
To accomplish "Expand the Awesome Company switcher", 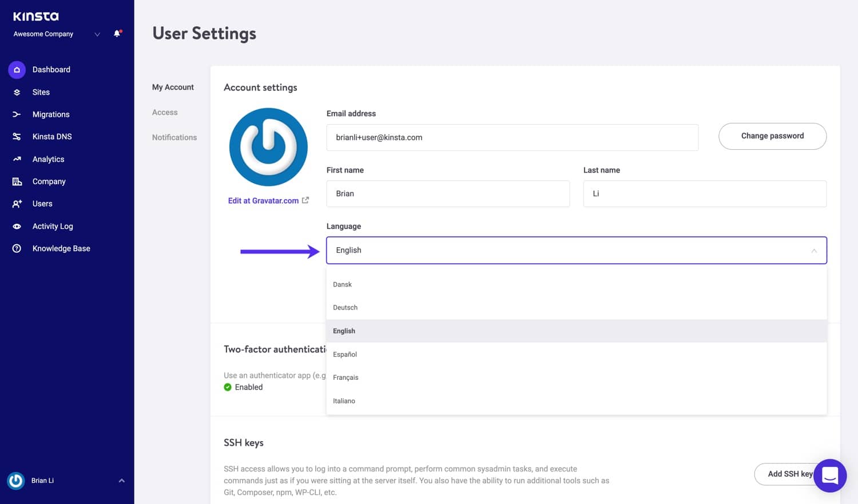I will pyautogui.click(x=97, y=34).
